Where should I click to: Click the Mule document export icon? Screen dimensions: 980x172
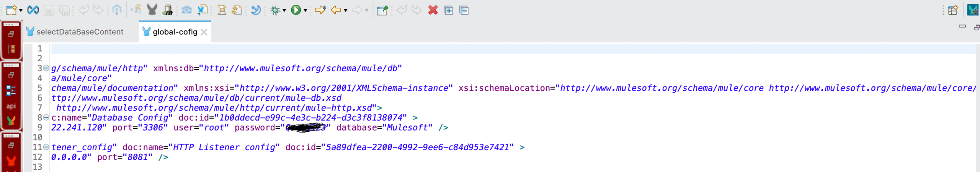(202, 10)
